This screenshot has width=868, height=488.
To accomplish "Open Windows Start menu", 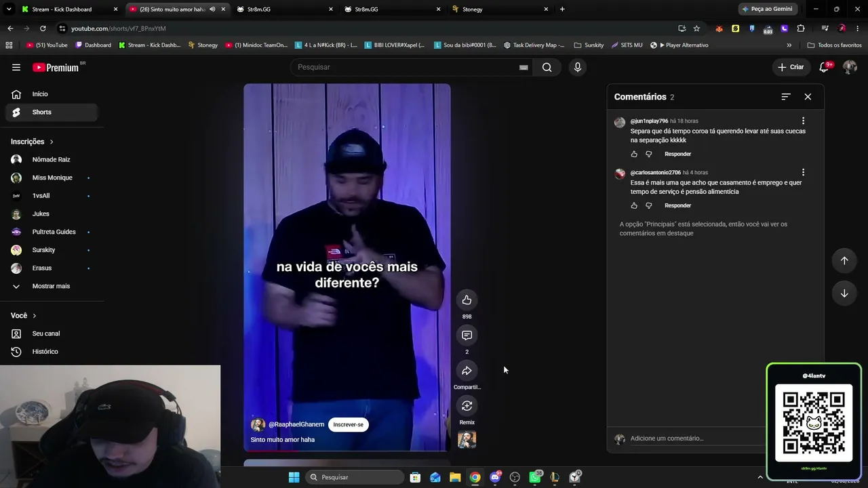I will click(x=294, y=477).
